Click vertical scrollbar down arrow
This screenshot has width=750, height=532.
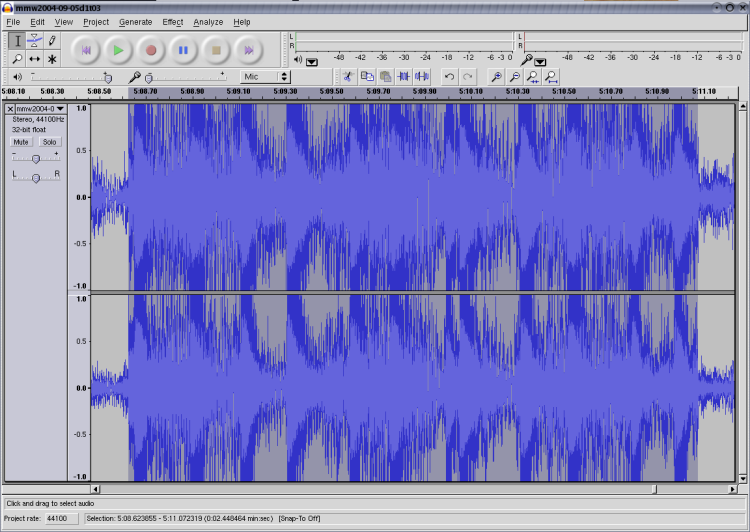pyautogui.click(x=742, y=478)
